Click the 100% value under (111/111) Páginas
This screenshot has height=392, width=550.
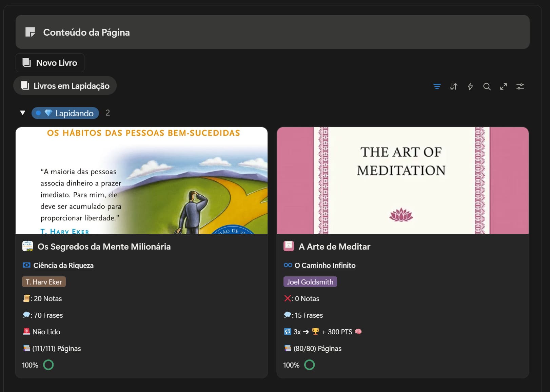pyautogui.click(x=30, y=365)
